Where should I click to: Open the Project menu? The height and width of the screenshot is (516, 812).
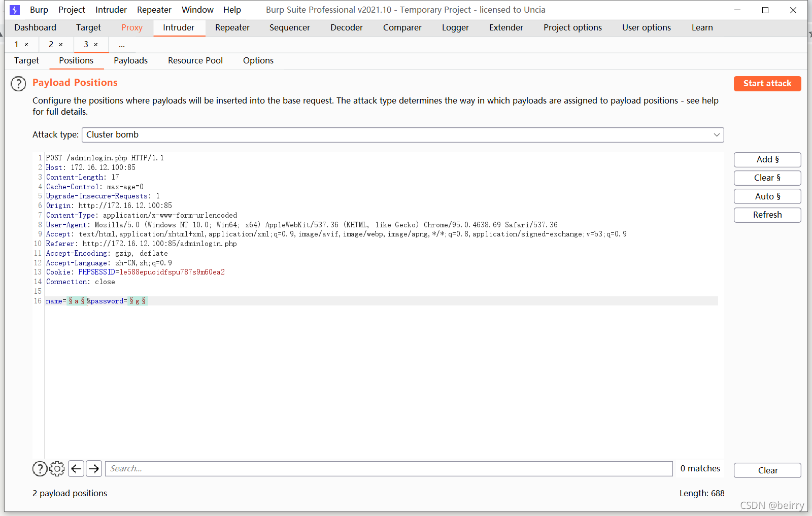(72, 10)
